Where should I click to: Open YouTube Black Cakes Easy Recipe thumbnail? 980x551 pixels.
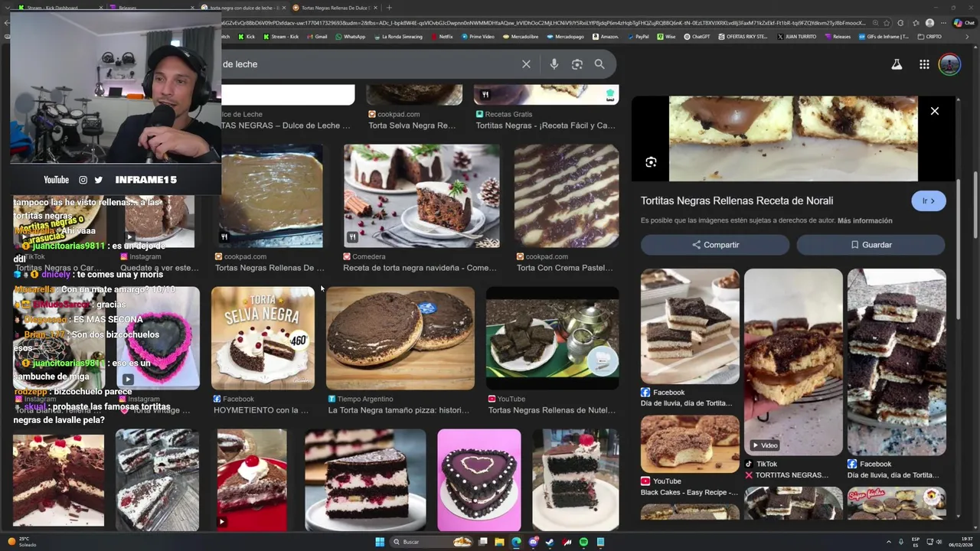coord(690,444)
